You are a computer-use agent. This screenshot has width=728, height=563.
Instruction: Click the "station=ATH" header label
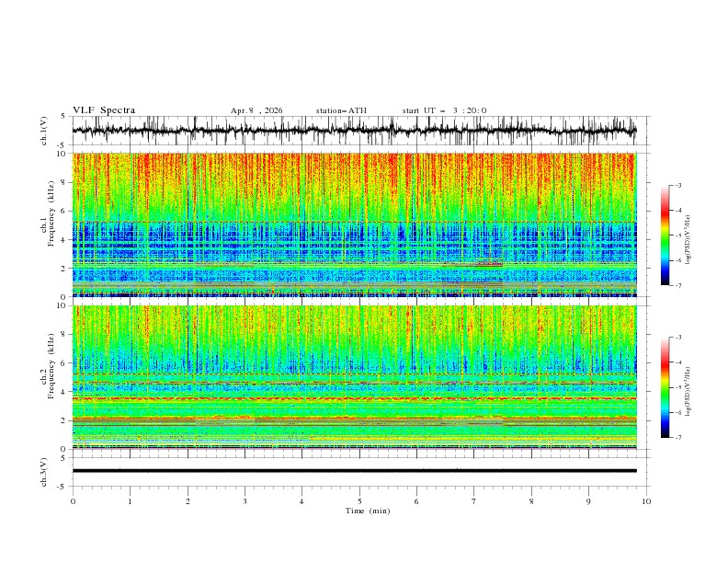[341, 110]
